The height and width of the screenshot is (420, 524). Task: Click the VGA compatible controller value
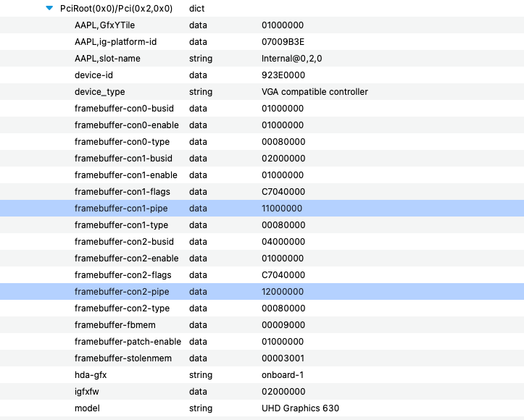click(x=315, y=92)
